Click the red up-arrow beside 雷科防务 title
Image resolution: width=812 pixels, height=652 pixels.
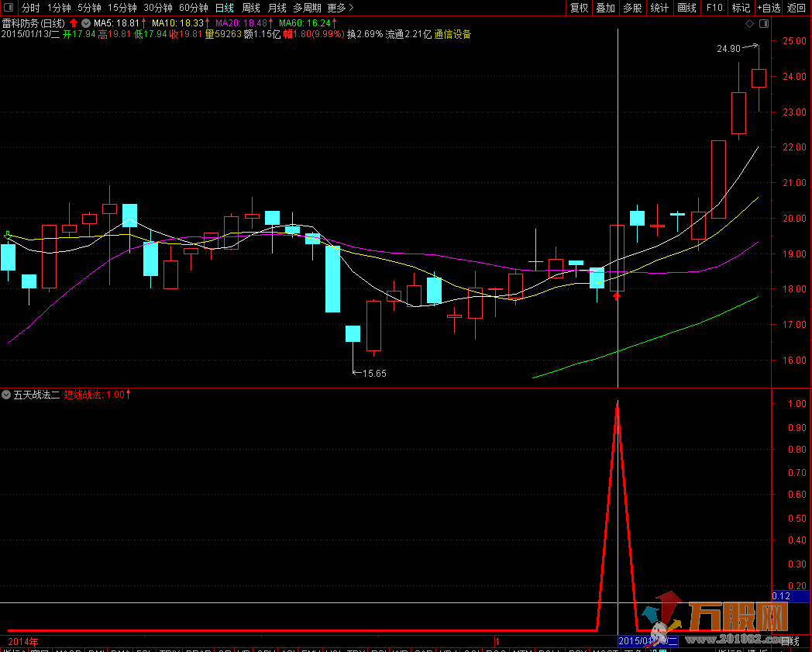point(74,22)
